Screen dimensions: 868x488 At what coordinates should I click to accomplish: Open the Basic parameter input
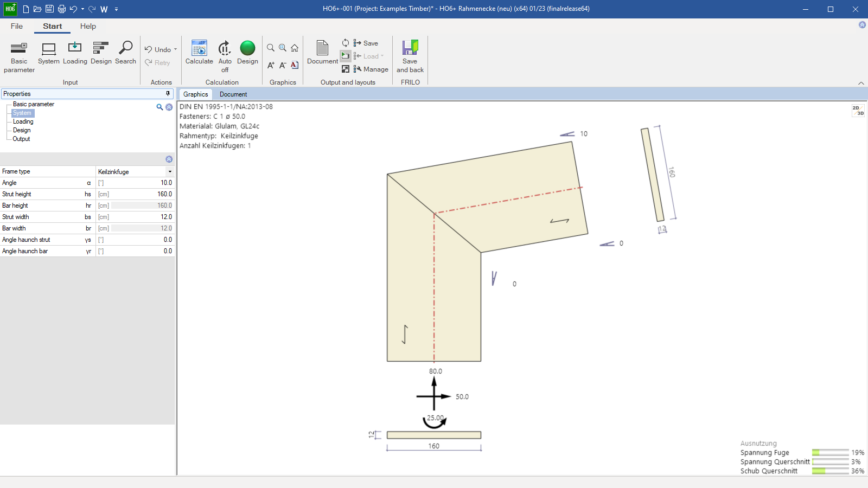pos(19,57)
